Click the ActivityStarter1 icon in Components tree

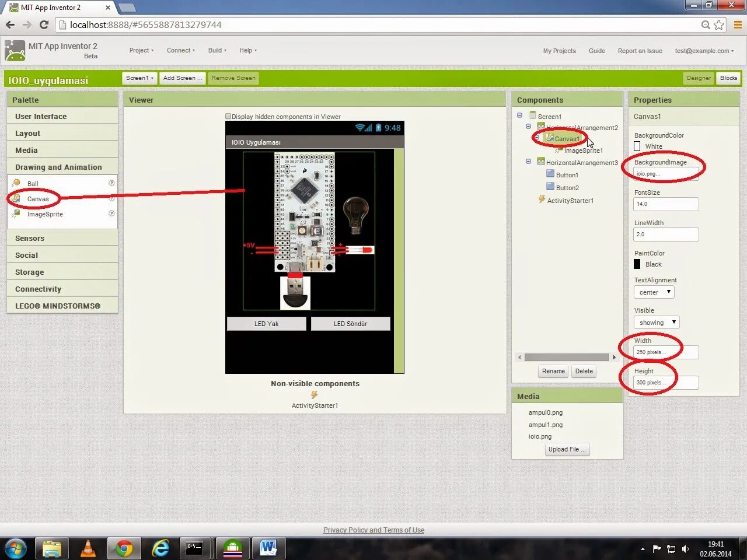[x=542, y=199]
